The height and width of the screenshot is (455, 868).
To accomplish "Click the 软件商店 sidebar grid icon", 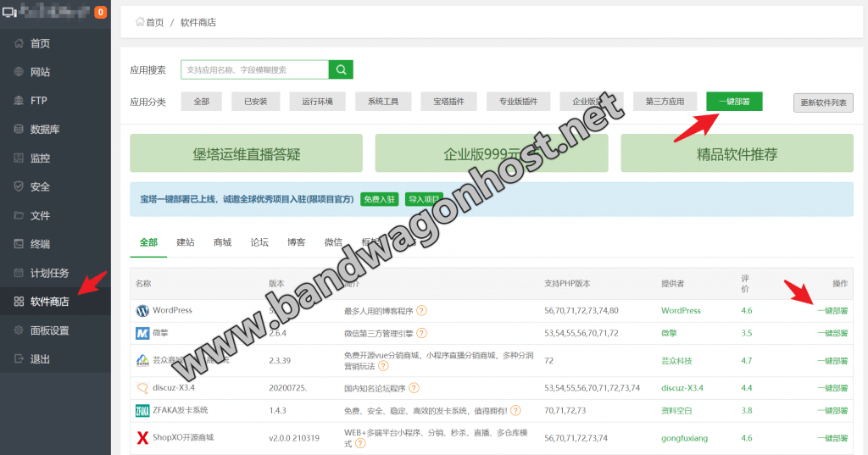I will pos(19,301).
